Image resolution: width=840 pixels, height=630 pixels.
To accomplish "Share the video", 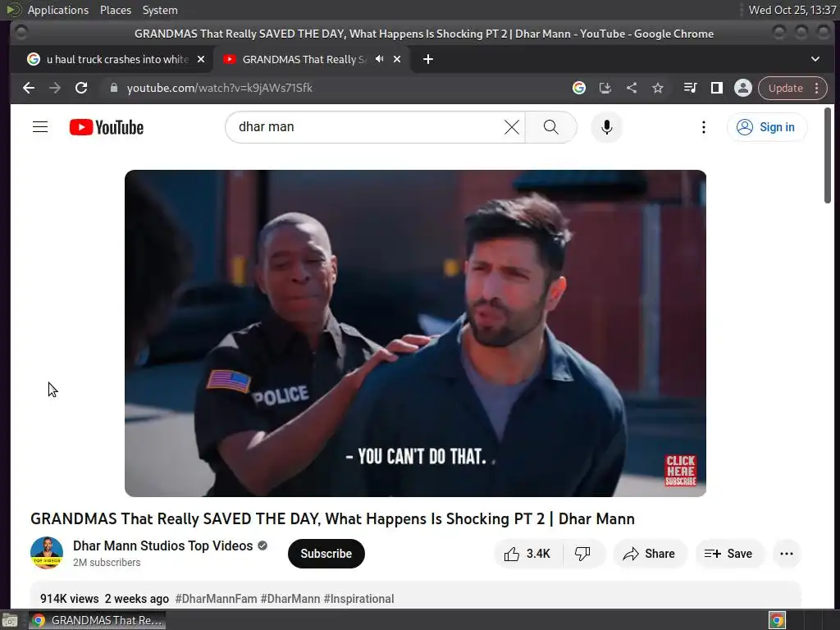I will pos(649,554).
